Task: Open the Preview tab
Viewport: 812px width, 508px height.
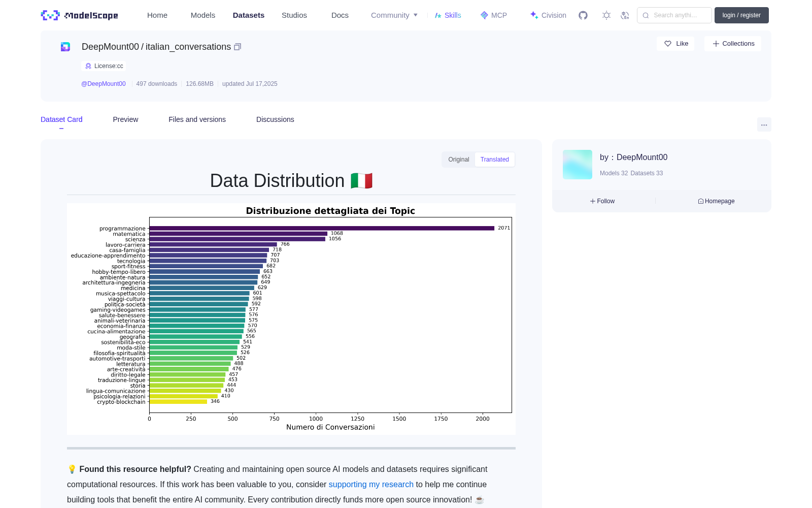Action: click(125, 119)
